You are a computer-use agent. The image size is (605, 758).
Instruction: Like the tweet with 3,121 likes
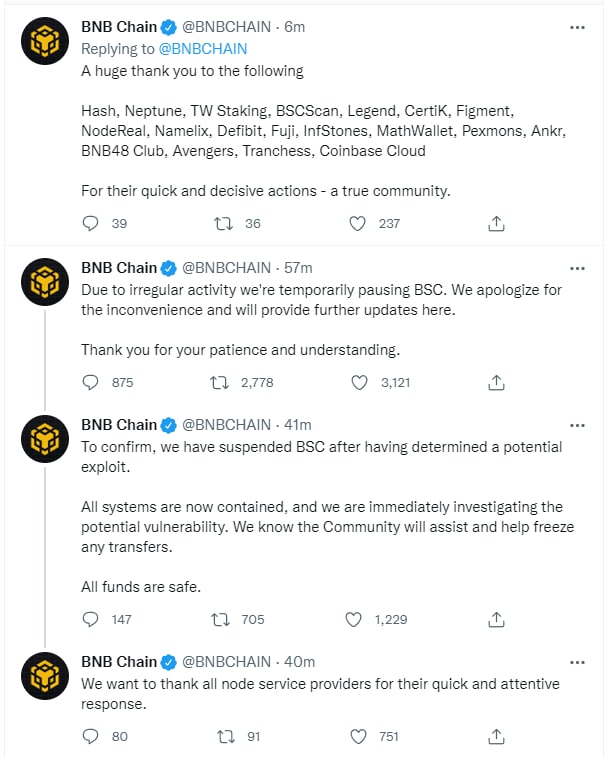[x=360, y=382]
